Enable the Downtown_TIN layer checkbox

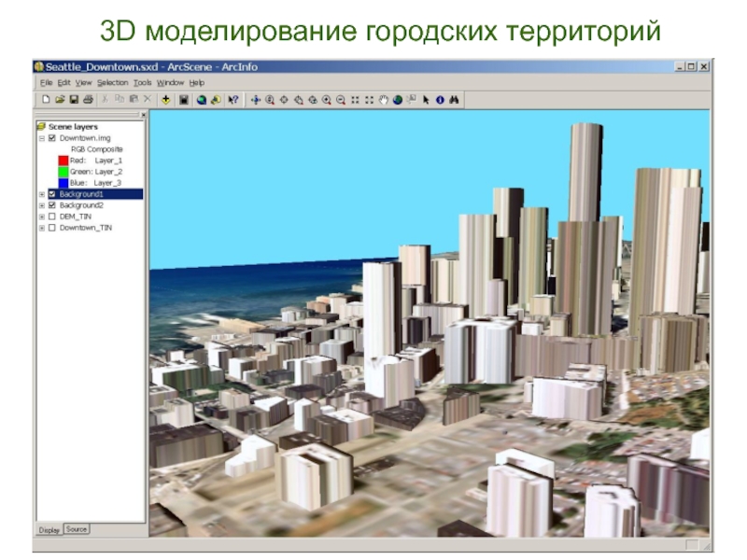(52, 228)
